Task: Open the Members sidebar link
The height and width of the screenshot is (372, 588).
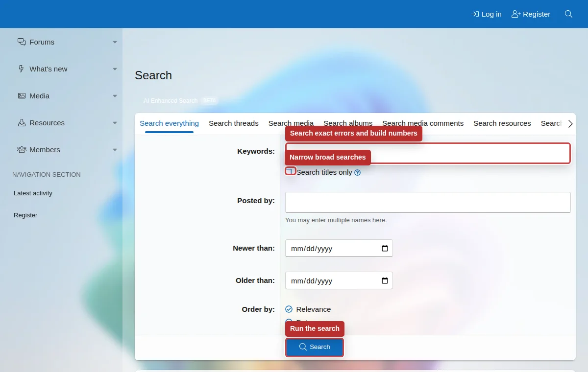Action: tap(45, 150)
